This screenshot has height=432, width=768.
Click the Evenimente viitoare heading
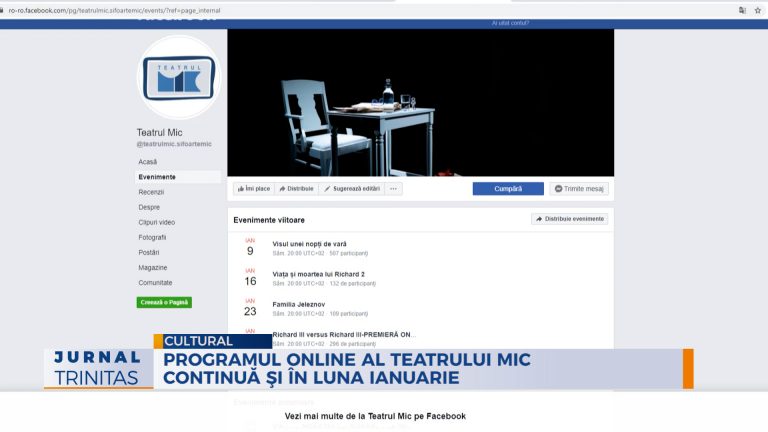pyautogui.click(x=269, y=220)
